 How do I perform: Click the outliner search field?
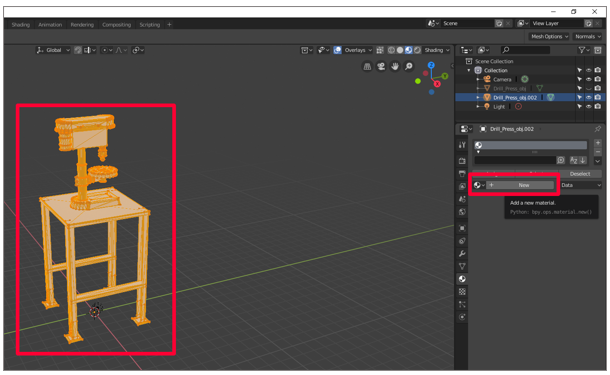tap(525, 50)
